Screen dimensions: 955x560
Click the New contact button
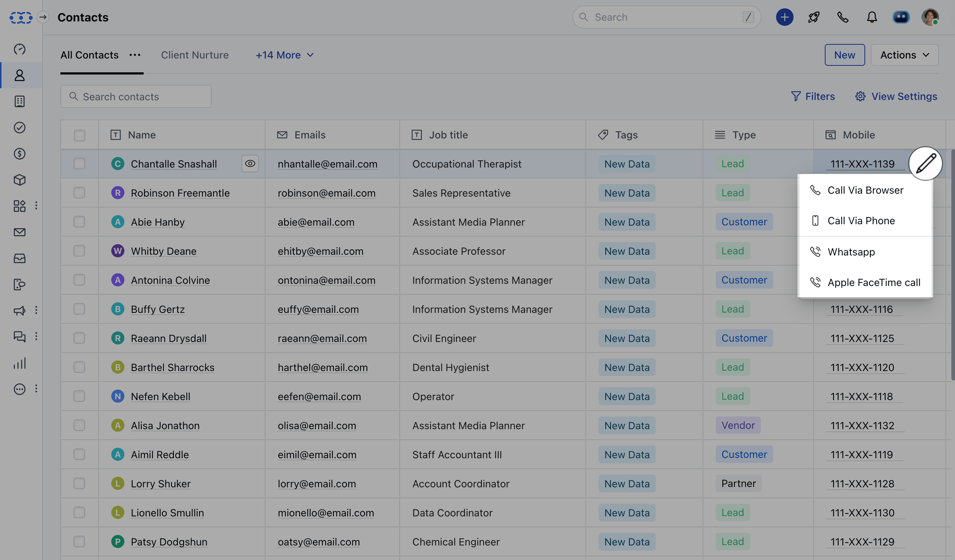click(844, 55)
